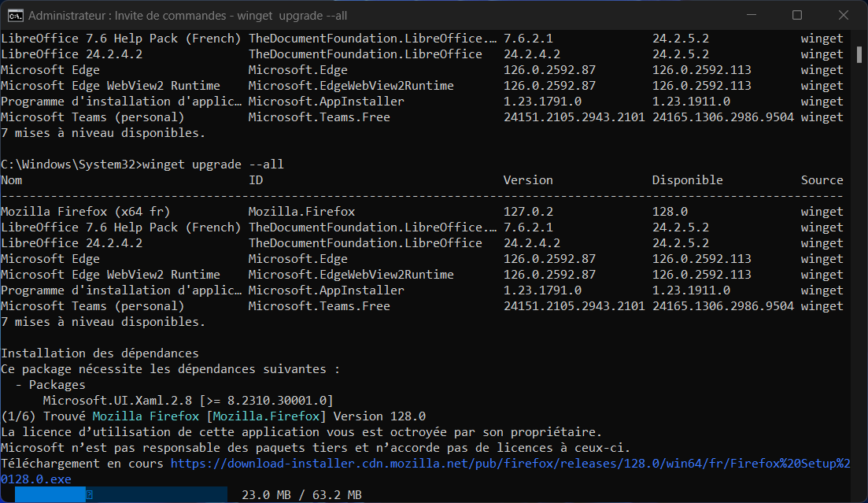This screenshot has width=868, height=503.
Task: Maximize the Invite de commandes window
Action: (x=797, y=15)
